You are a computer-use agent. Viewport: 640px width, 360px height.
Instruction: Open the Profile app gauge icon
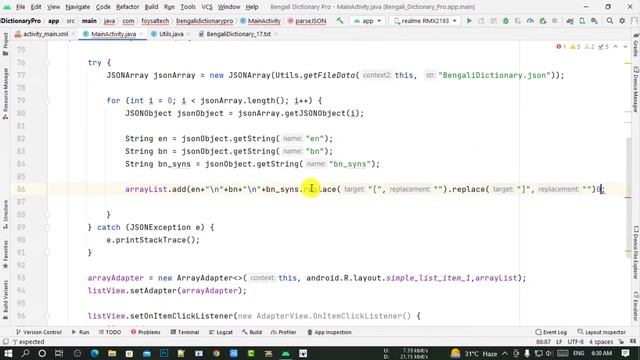tap(530, 20)
